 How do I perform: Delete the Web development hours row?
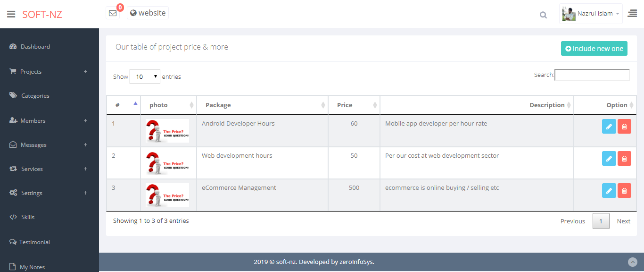[x=624, y=158]
